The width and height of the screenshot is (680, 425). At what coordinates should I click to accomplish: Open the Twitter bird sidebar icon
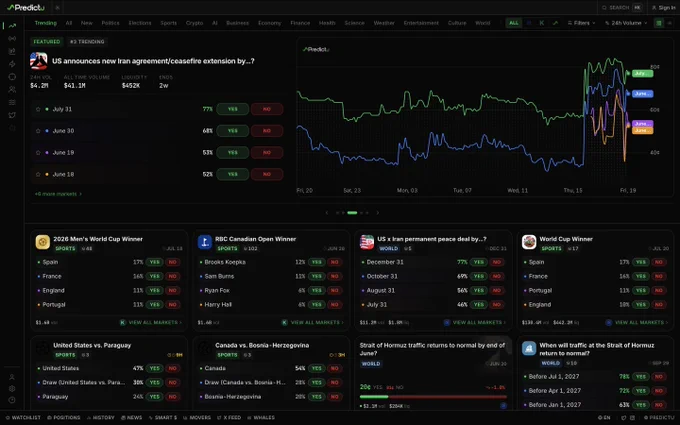tap(12, 115)
